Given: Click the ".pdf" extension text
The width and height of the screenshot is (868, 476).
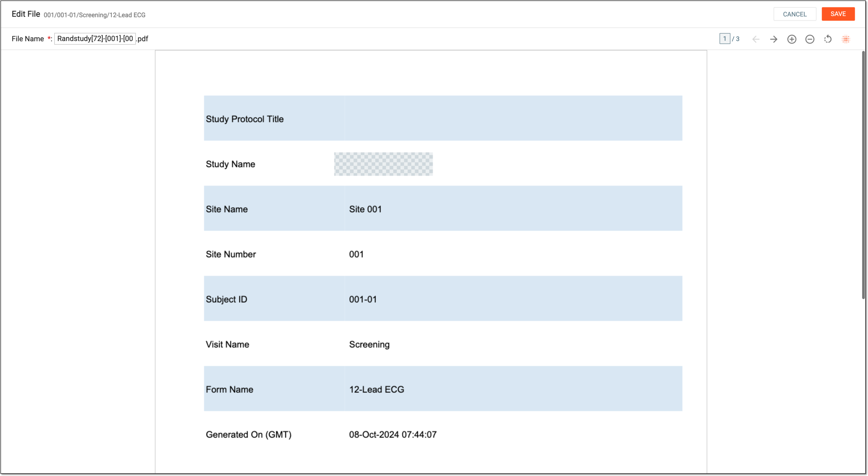Looking at the screenshot, I should (x=142, y=39).
